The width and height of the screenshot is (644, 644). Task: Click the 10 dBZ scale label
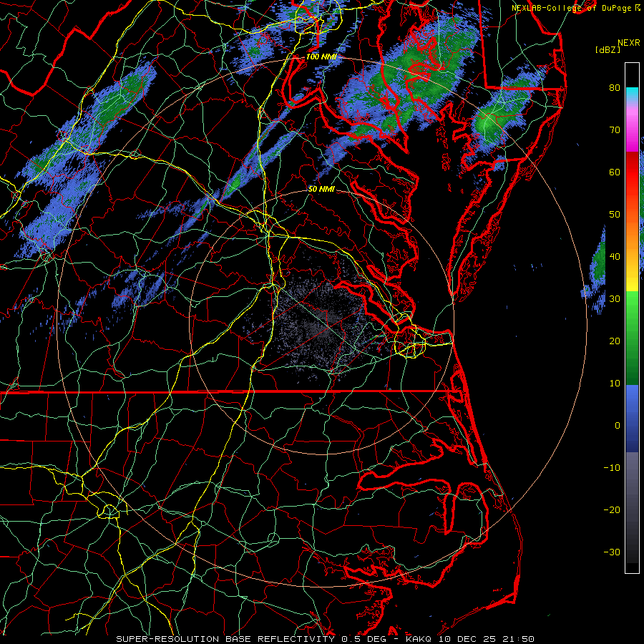click(x=615, y=384)
